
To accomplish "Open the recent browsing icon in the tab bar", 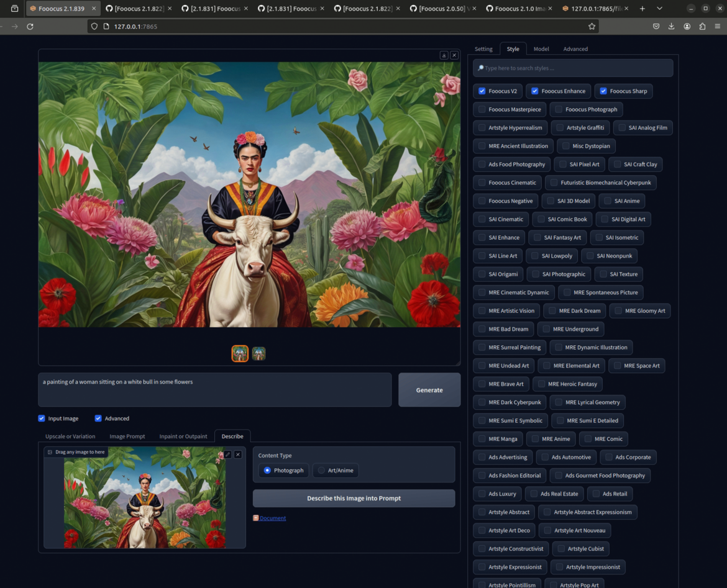I will [15, 8].
